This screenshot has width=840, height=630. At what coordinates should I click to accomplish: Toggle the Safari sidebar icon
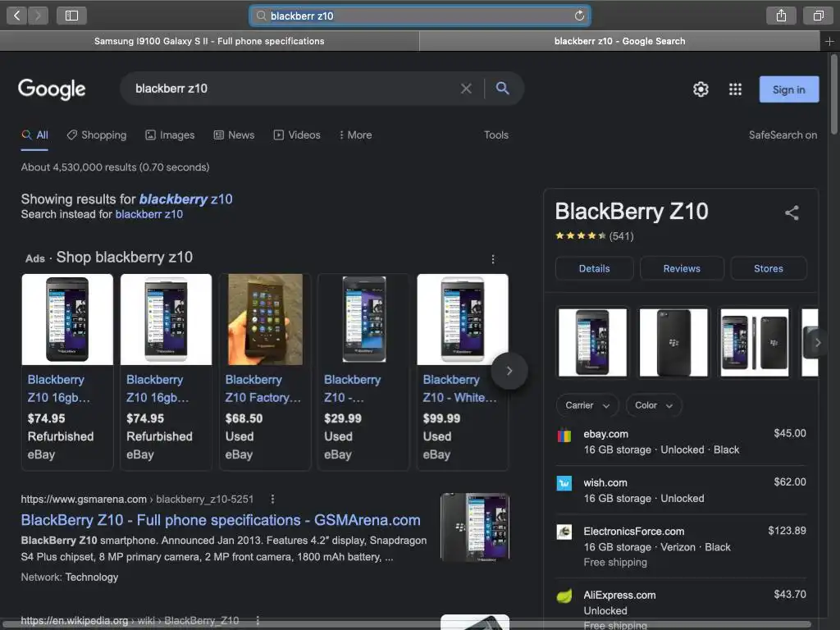(72, 16)
